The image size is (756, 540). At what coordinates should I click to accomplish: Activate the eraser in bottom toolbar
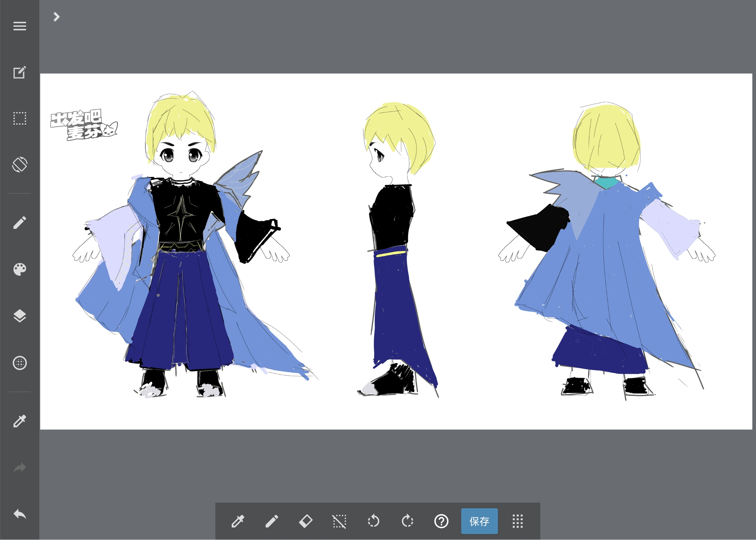pyautogui.click(x=306, y=522)
